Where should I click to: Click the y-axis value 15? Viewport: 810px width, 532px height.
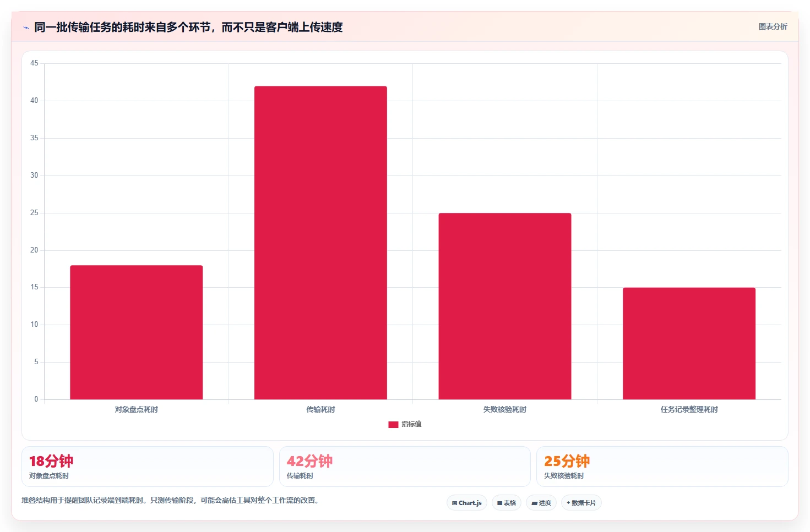pyautogui.click(x=35, y=287)
